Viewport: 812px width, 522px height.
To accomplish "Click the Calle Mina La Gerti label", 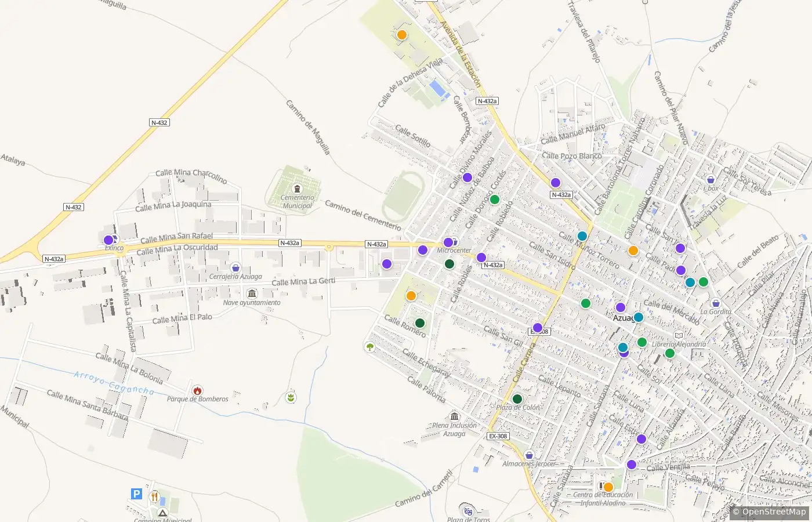I will tap(303, 282).
